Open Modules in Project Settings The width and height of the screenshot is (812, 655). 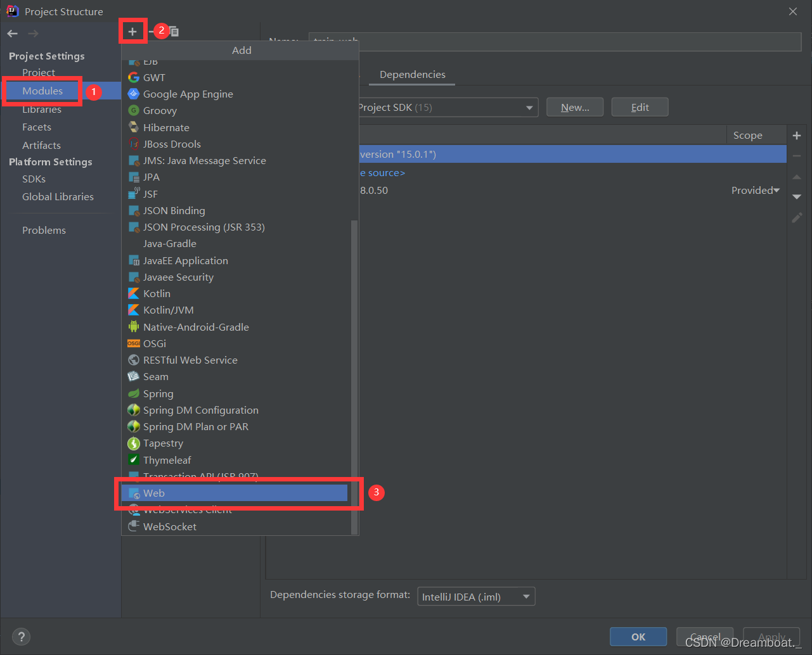click(42, 91)
